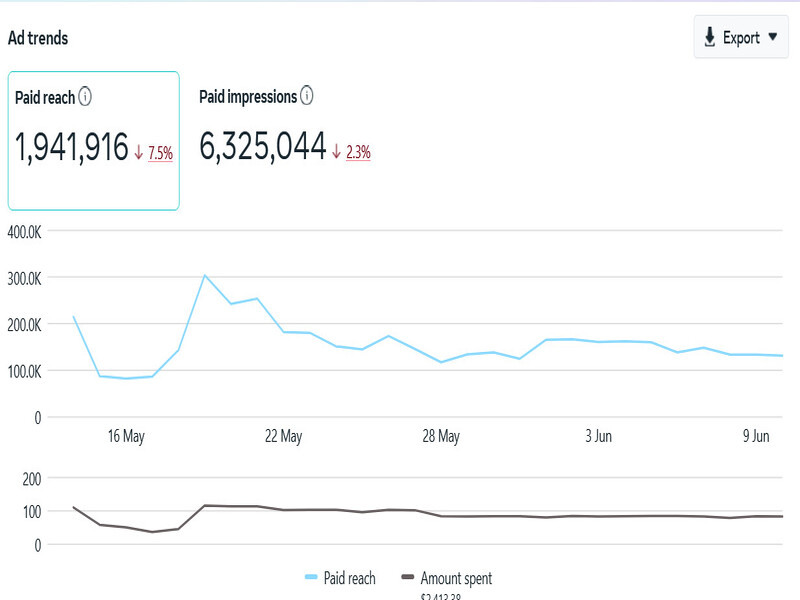Click the Ad trends heading

click(36, 38)
